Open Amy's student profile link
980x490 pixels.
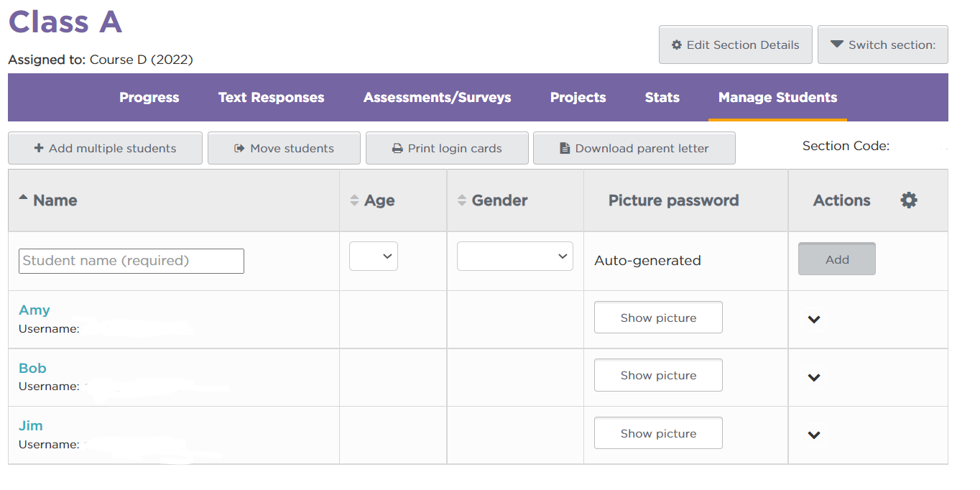pyautogui.click(x=34, y=310)
